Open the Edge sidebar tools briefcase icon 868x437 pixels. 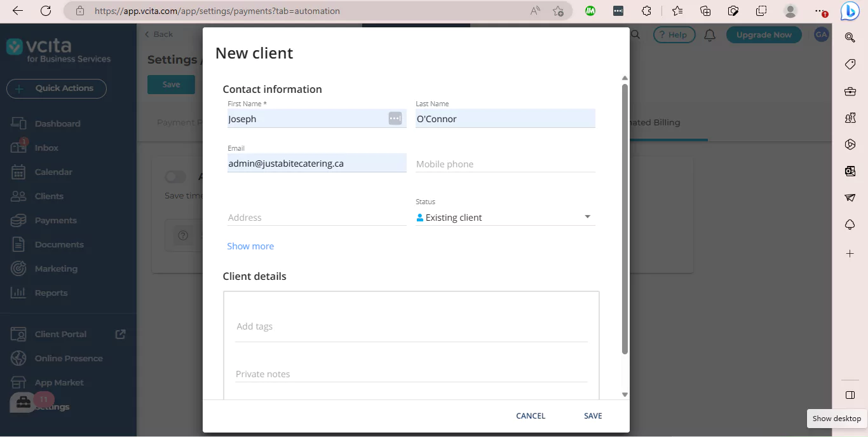[x=850, y=92]
